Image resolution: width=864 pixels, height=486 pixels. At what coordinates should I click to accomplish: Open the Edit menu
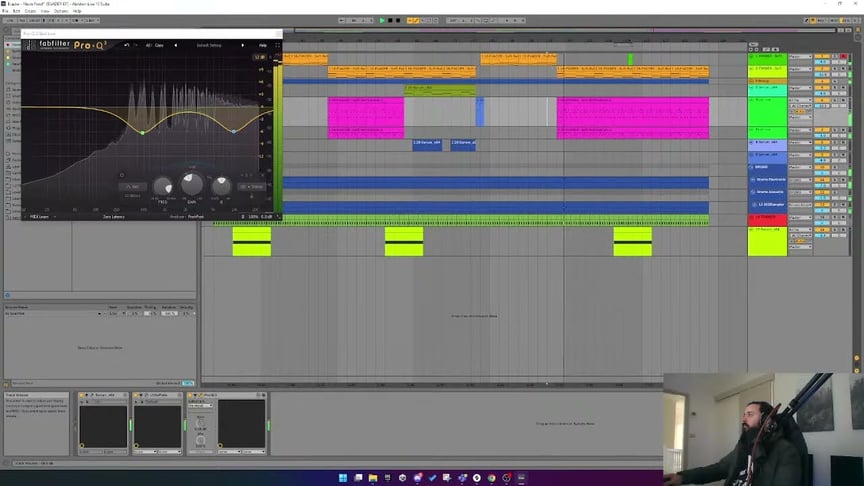click(x=16, y=11)
